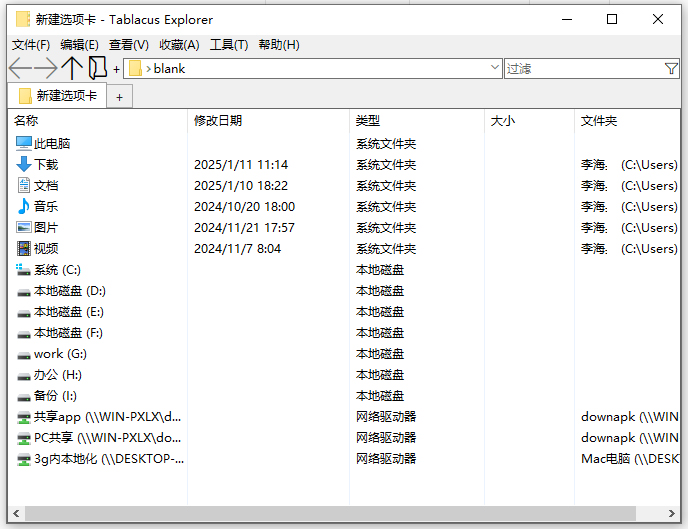Select the 新建选项卡 tab

(57, 96)
